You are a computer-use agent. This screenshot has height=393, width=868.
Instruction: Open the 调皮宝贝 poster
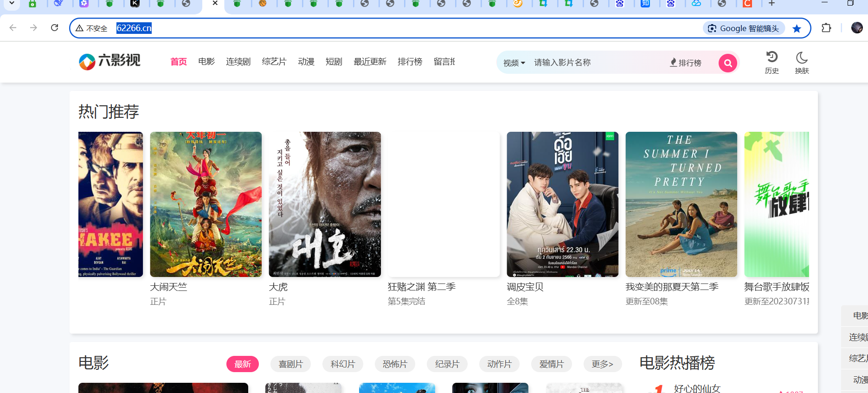click(x=562, y=204)
